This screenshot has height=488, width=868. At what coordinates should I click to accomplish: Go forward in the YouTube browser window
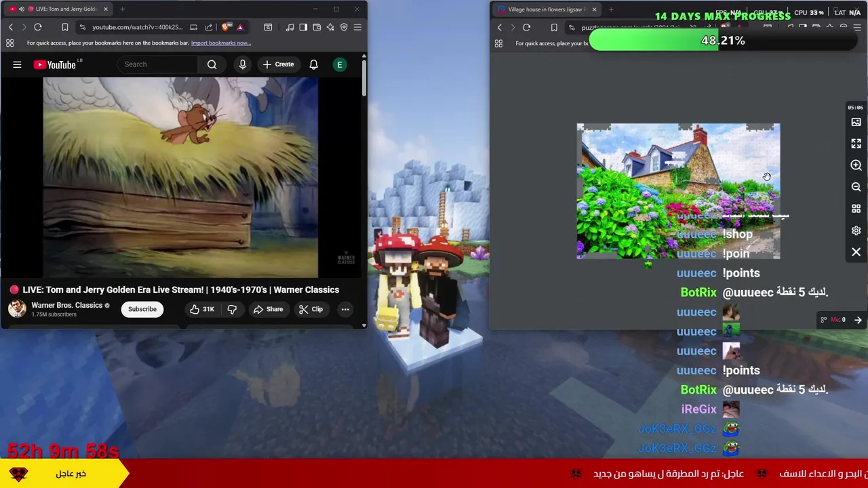24,27
